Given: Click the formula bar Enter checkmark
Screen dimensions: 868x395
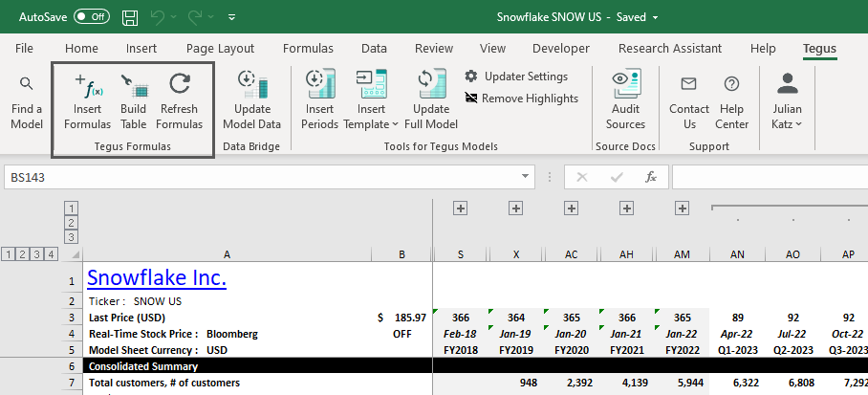Looking at the screenshot, I should (617, 177).
